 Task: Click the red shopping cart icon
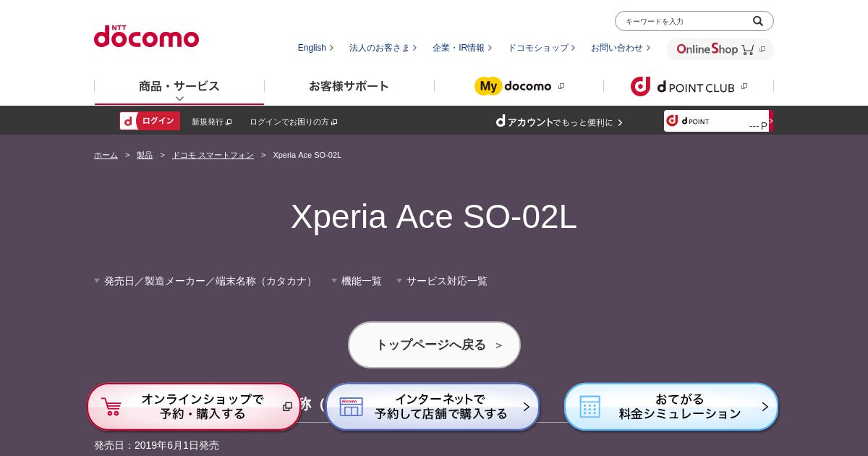[x=111, y=407]
